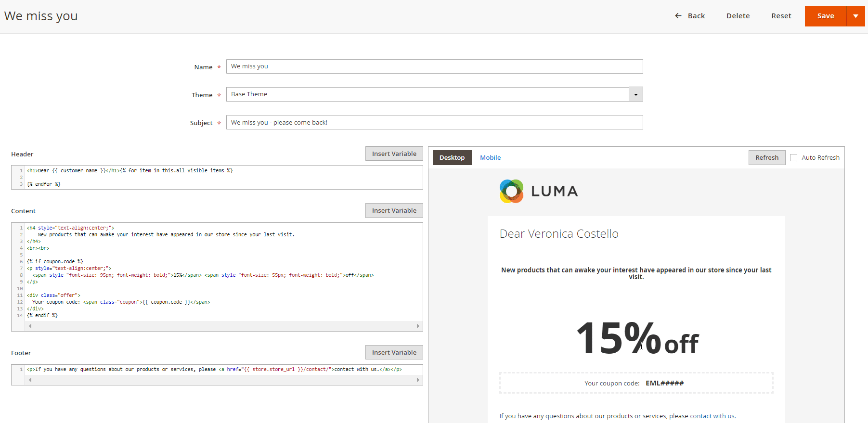The height and width of the screenshot is (423, 868).
Task: Expand the Theme dropdown
Action: [x=635, y=94]
